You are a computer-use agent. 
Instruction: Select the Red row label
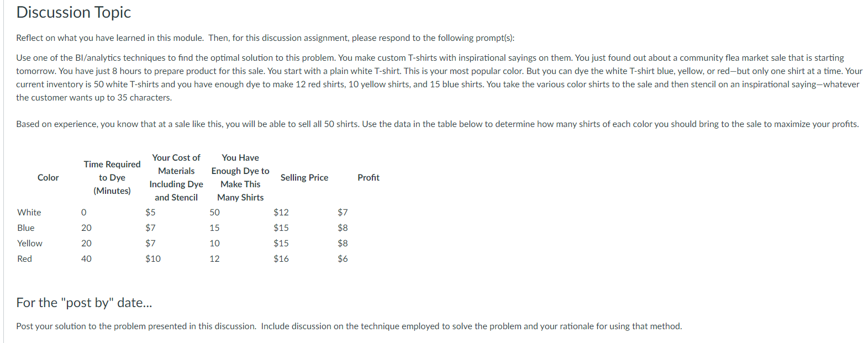click(25, 258)
